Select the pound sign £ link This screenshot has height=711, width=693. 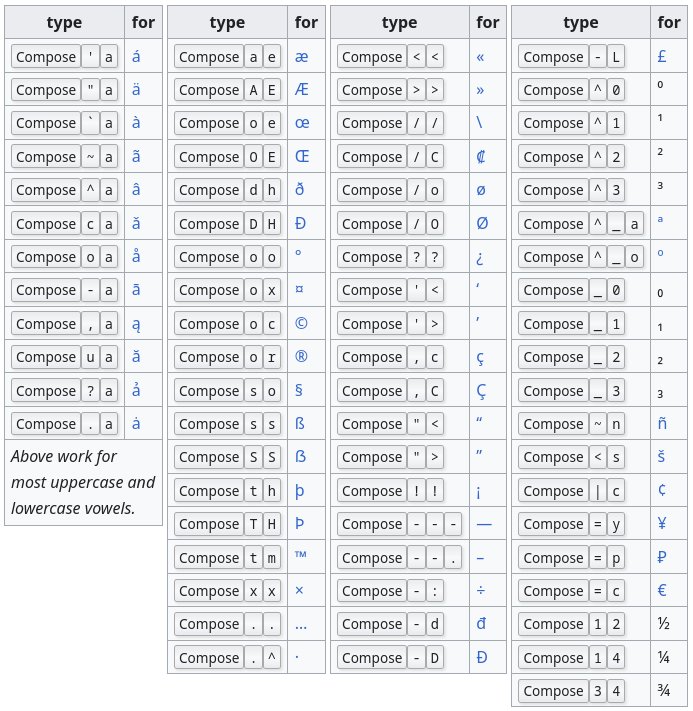coord(662,57)
